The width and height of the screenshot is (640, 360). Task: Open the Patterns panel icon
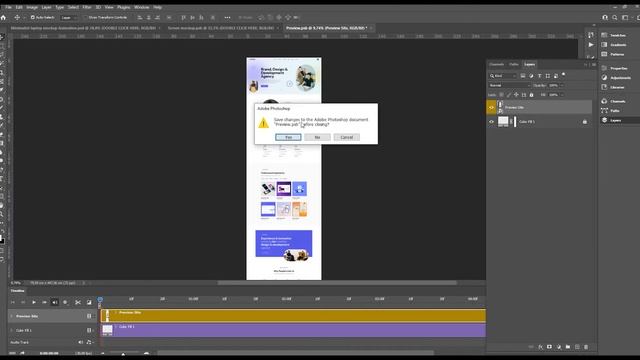coord(604,54)
